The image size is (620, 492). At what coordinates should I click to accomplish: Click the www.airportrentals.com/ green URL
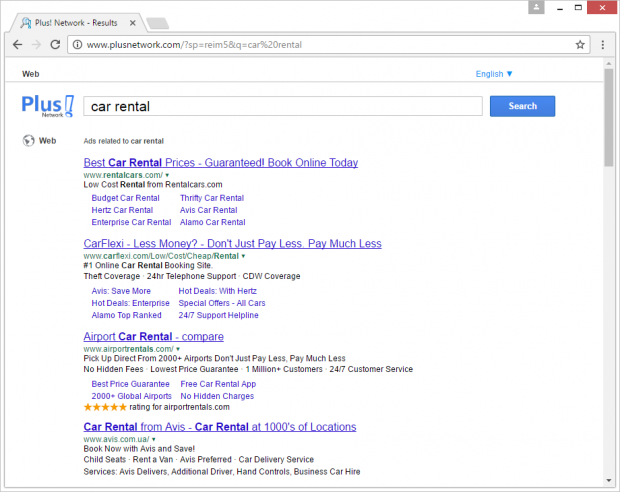[129, 349]
